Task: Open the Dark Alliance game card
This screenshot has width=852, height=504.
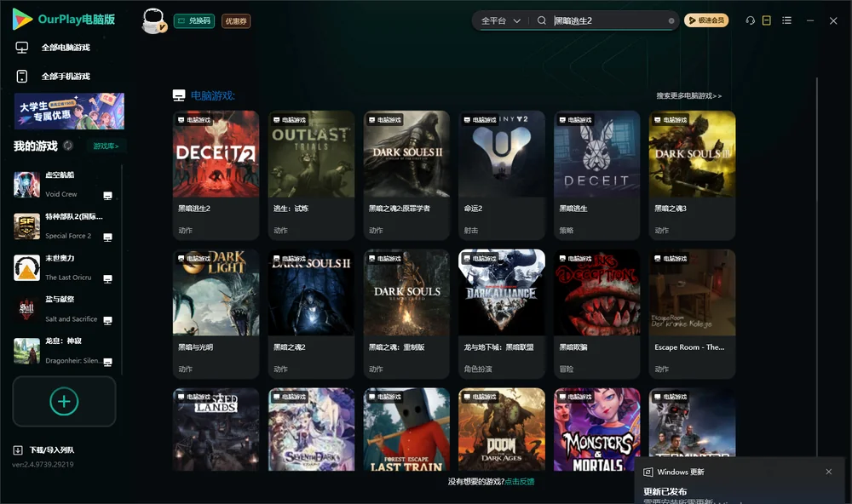Action: (x=502, y=314)
